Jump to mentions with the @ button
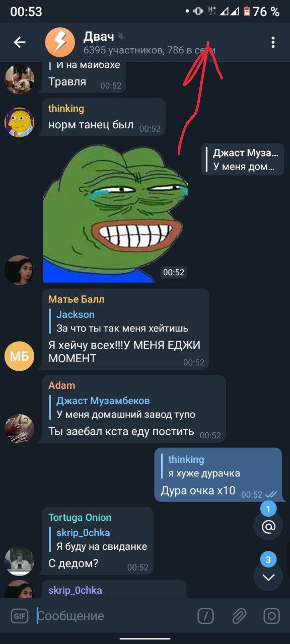Image resolution: width=290 pixels, height=644 pixels. coord(268,526)
